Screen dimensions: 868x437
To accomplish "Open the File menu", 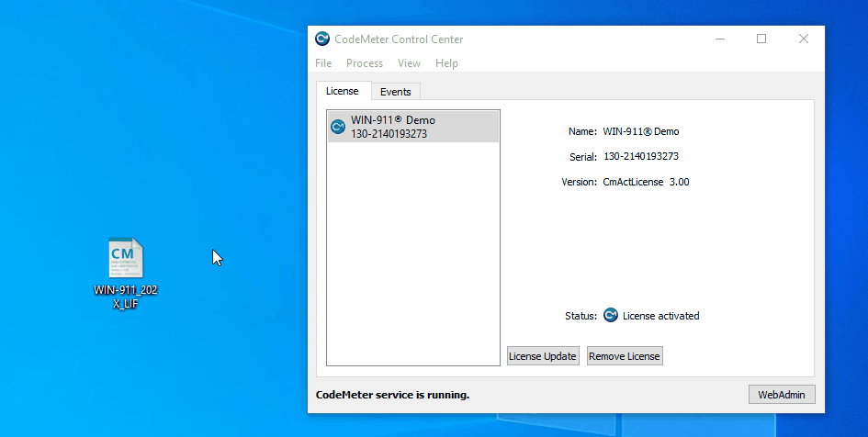I will [x=323, y=63].
